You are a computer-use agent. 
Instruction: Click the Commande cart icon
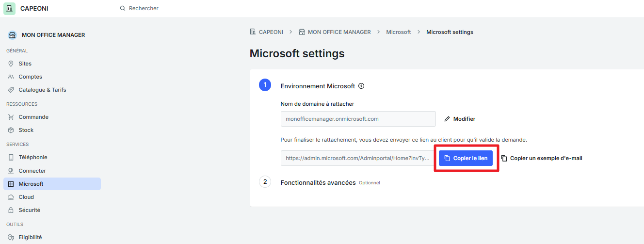point(11,117)
